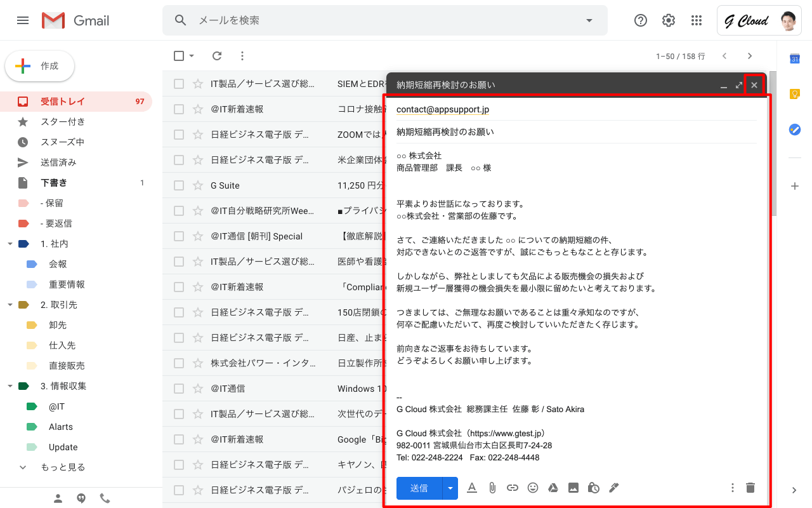The height and width of the screenshot is (508, 812).
Task: Click the recipient contact@appsupport.jp field
Action: coord(576,110)
